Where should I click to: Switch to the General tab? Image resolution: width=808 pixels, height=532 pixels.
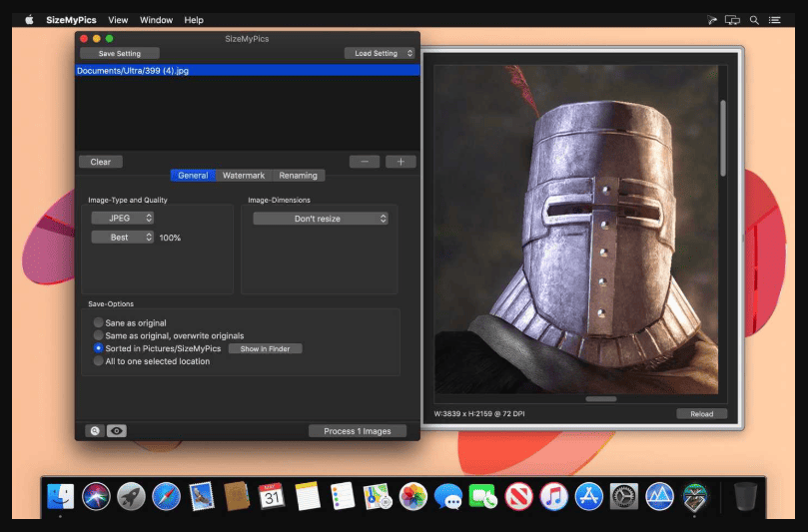coord(193,175)
